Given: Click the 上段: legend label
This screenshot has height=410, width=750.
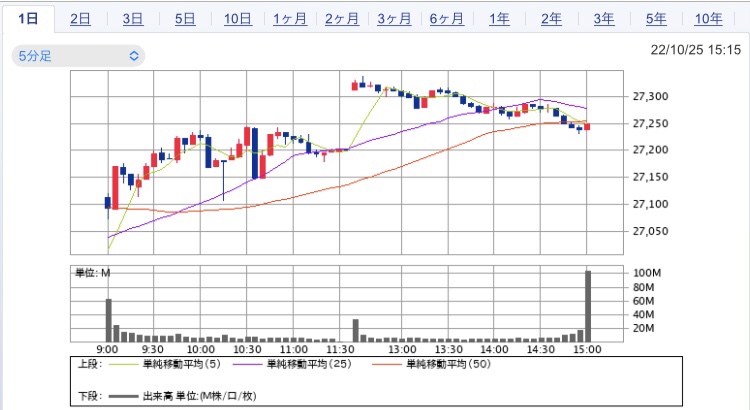Looking at the screenshot, I should tap(90, 364).
